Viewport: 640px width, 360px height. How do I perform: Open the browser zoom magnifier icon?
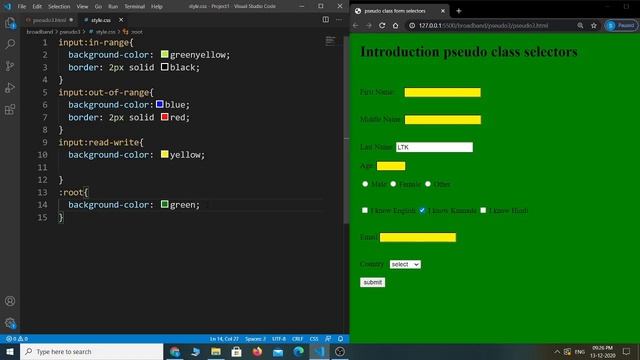coord(580,25)
